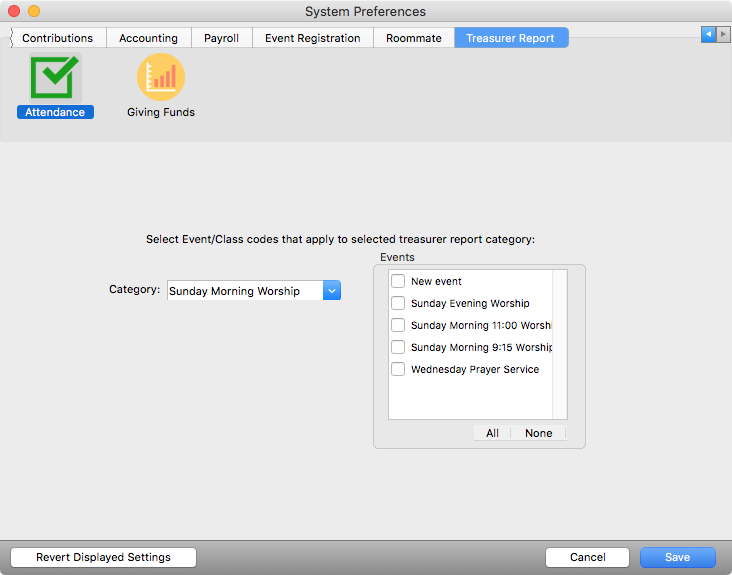
Task: Check the New event checkbox
Action: pyautogui.click(x=398, y=282)
